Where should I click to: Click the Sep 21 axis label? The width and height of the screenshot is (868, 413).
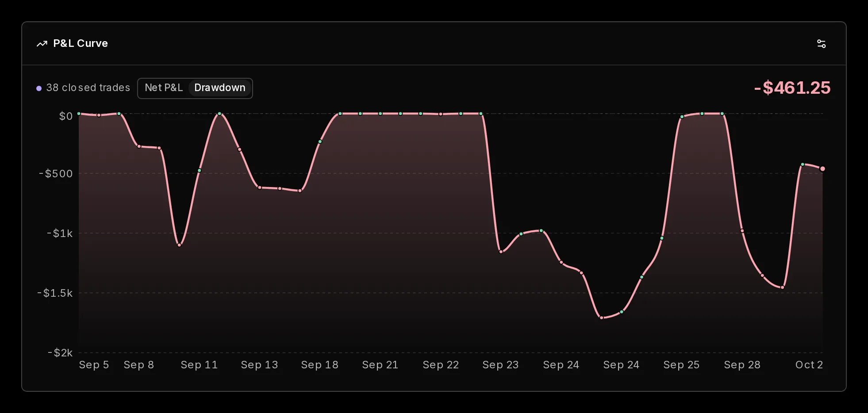pos(380,365)
